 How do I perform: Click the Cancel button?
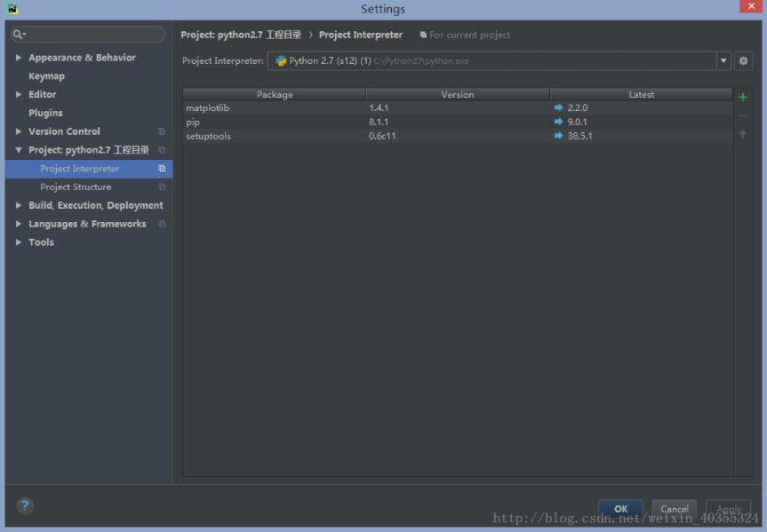pos(674,508)
